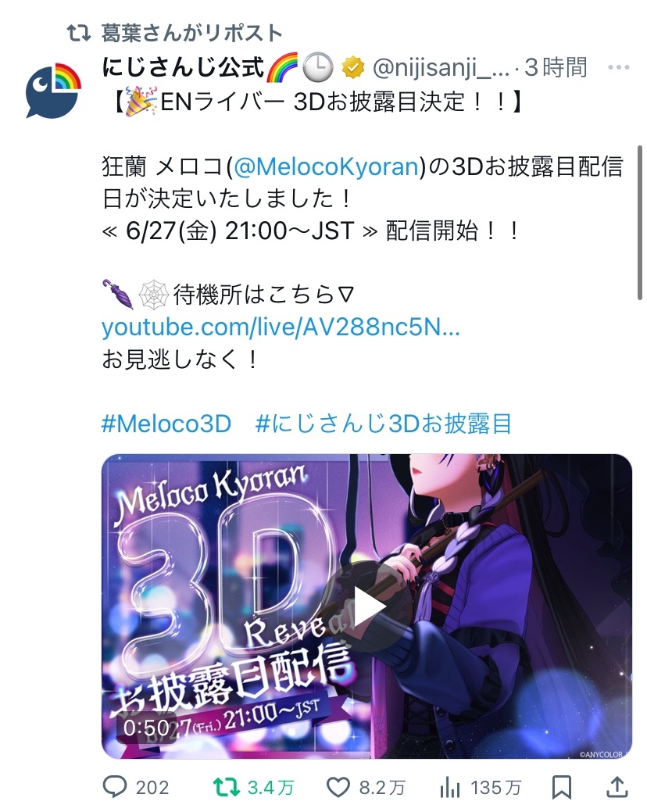The width and height of the screenshot is (647, 812).
Task: Tap the repost arrows icon beside 葛葉さんがリポスト
Action: pos(79,34)
